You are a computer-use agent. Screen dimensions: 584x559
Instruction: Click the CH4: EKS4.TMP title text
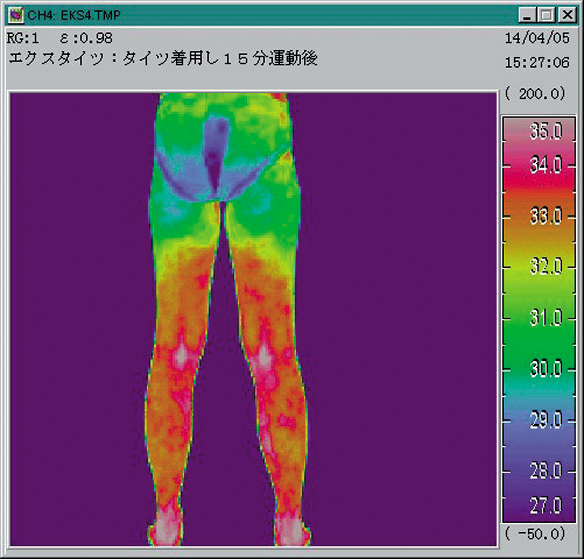(74, 15)
